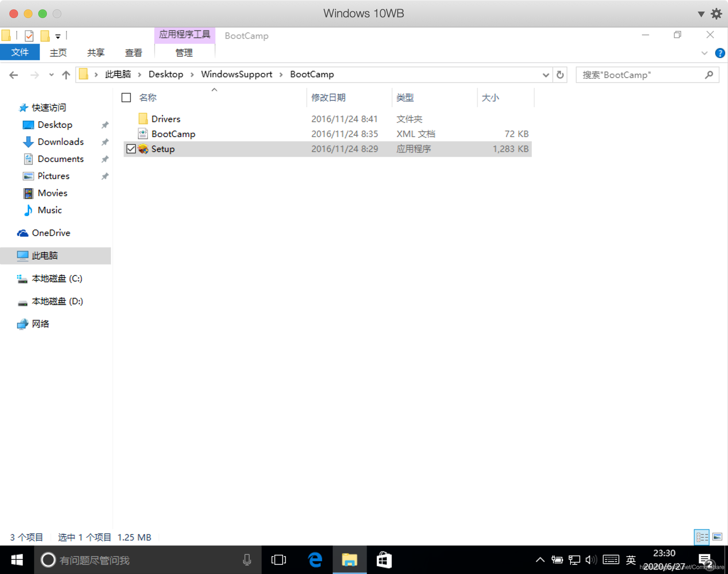Image resolution: width=728 pixels, height=574 pixels.
Task: Switch to large icons view
Action: [717, 537]
